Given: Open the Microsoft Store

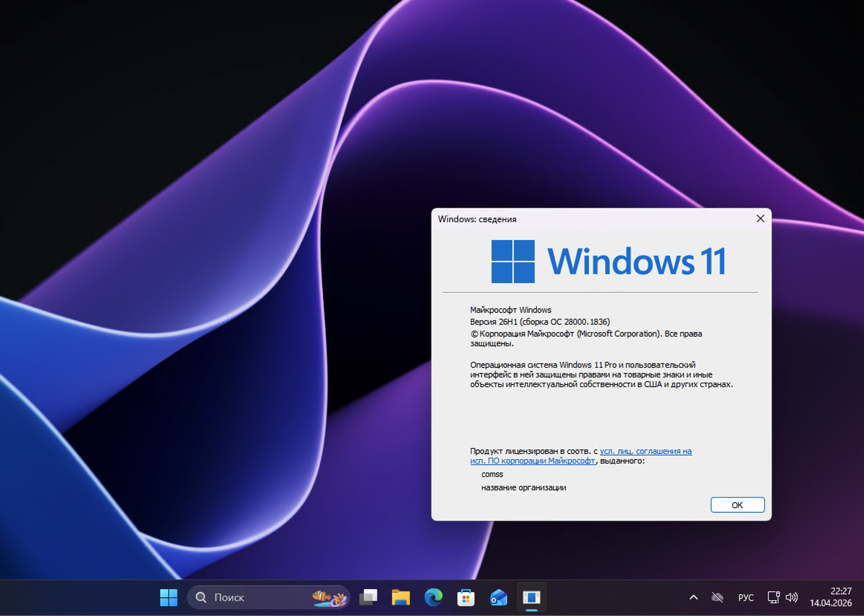Looking at the screenshot, I should pyautogui.click(x=466, y=597).
